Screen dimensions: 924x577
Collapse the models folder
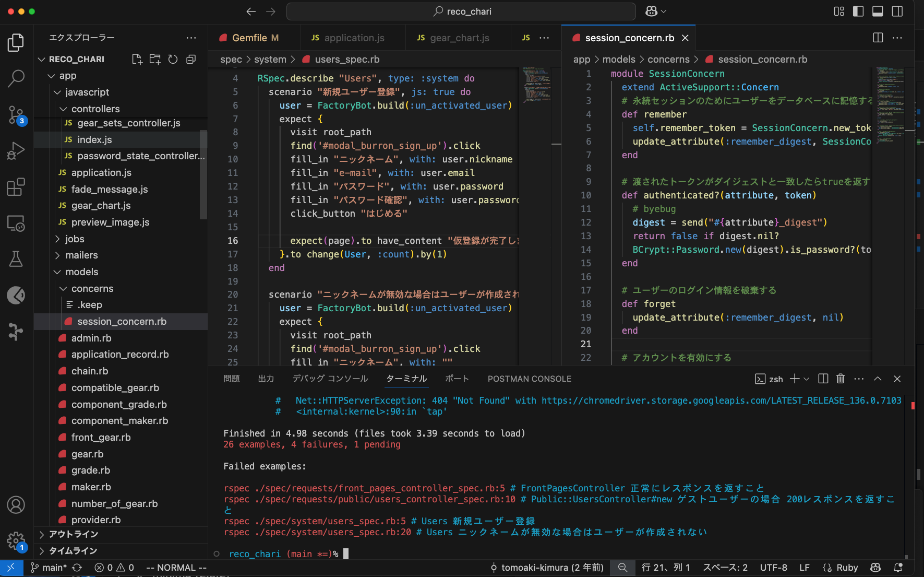tap(81, 272)
